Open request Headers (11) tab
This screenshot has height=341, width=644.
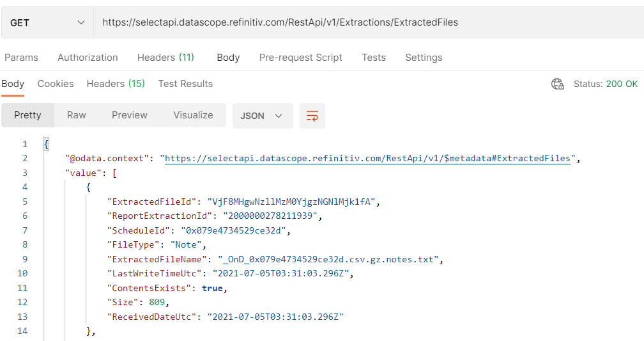165,58
